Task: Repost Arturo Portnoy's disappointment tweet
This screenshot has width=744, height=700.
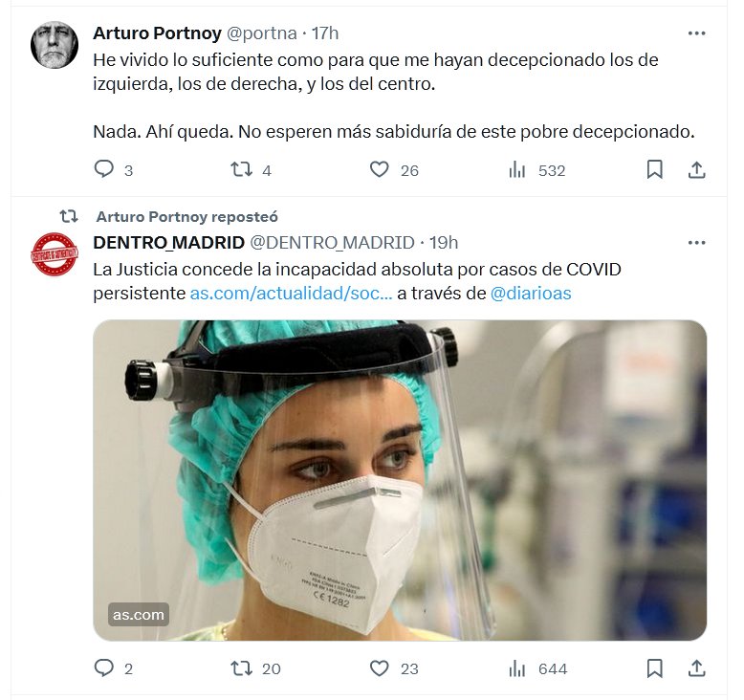Action: [242, 170]
